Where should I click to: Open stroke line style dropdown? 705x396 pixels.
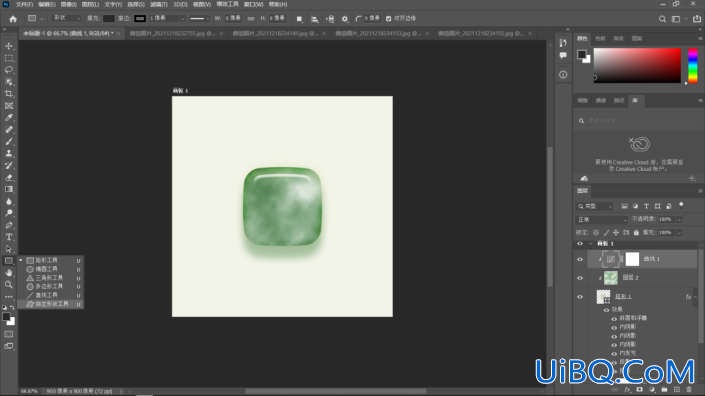tap(199, 18)
